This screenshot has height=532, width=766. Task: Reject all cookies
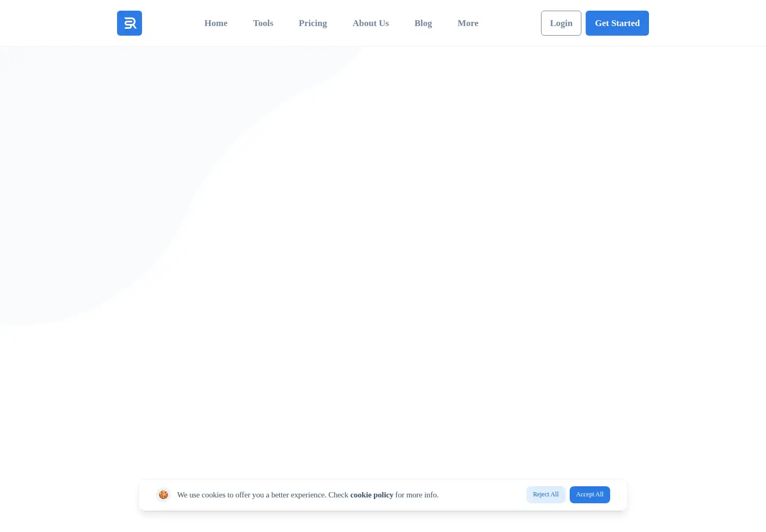(546, 494)
